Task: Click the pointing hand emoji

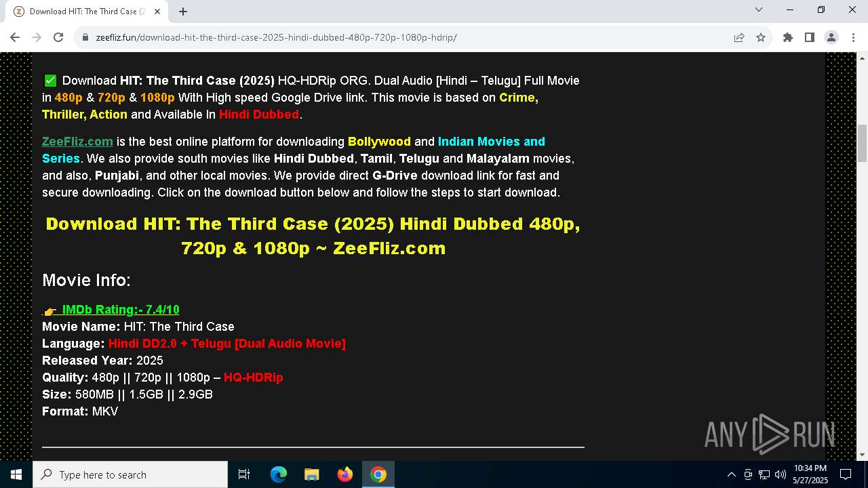Action: click(x=50, y=310)
